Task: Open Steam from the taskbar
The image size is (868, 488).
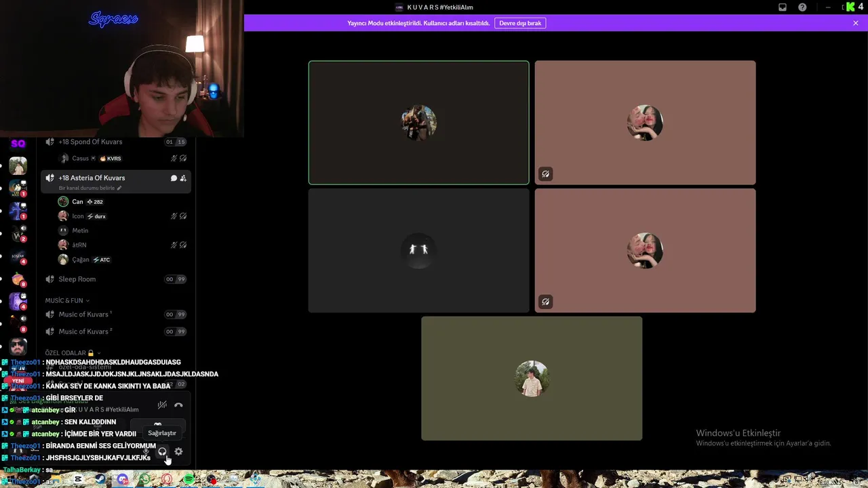Action: [x=100, y=480]
